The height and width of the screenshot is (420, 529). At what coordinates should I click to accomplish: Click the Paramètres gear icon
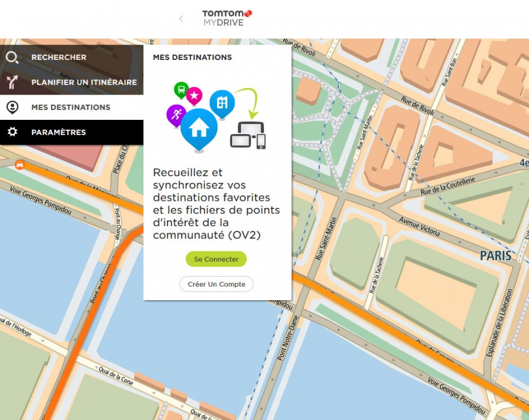[x=12, y=132]
